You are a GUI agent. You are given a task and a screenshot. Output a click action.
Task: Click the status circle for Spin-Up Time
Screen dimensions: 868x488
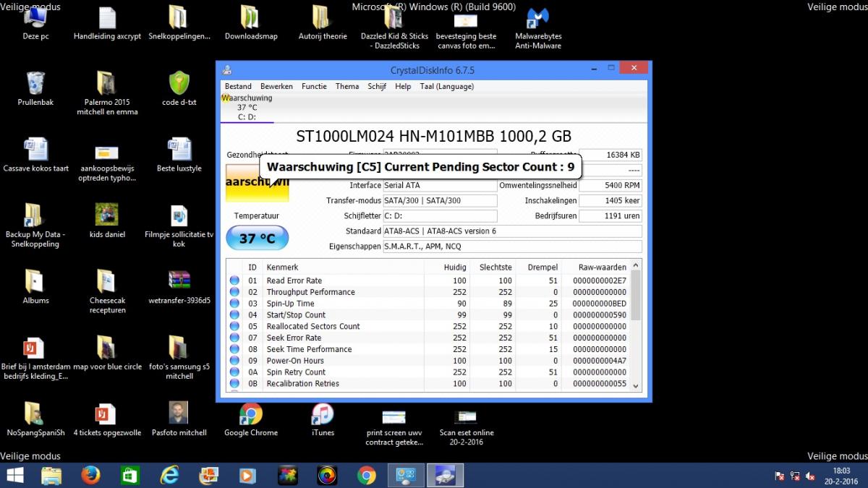(234, 304)
